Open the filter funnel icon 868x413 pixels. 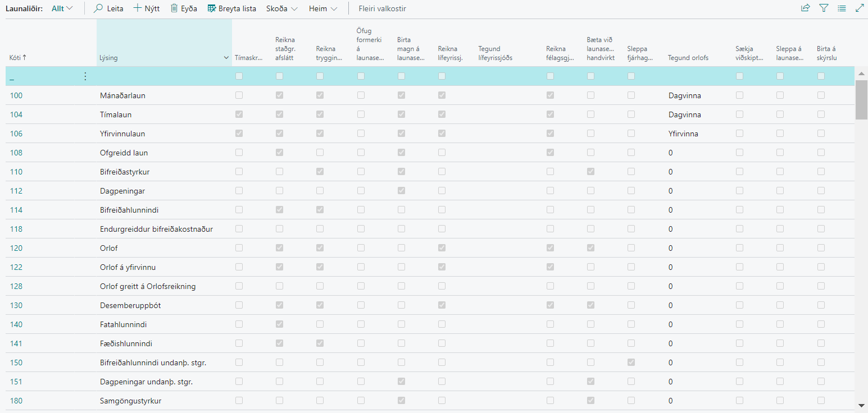[x=824, y=8]
